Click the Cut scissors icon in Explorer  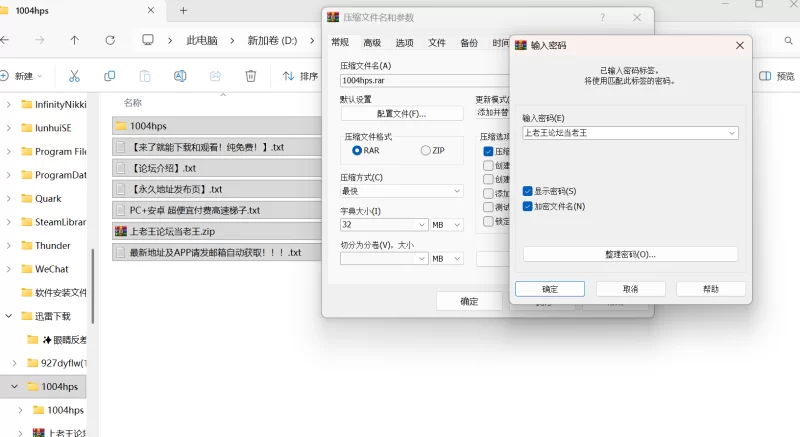[x=74, y=76]
